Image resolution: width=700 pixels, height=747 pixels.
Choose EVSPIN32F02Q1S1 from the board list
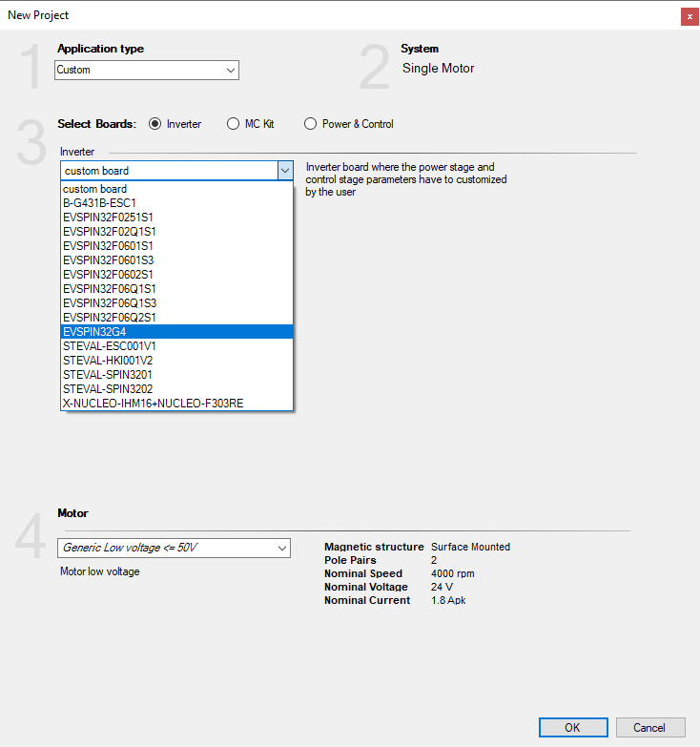[176, 232]
